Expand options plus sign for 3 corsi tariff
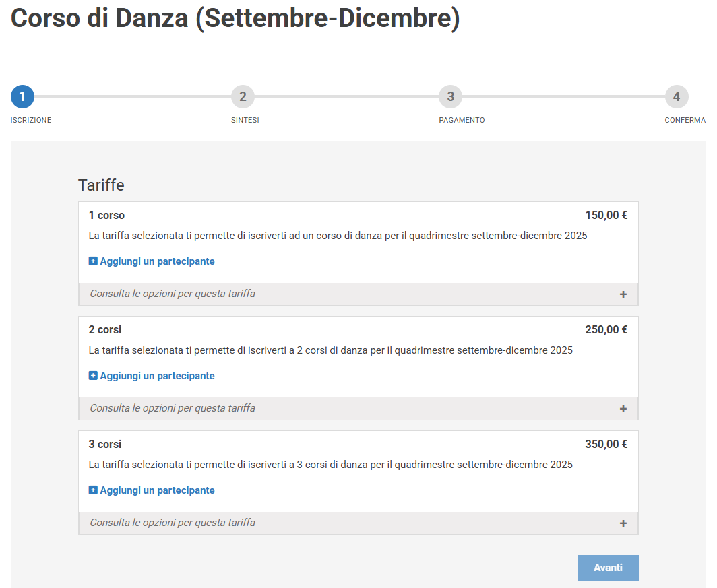 click(x=623, y=523)
